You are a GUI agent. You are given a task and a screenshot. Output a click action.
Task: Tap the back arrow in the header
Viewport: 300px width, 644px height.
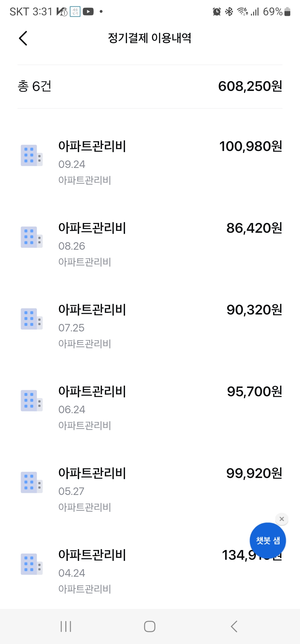tap(23, 38)
